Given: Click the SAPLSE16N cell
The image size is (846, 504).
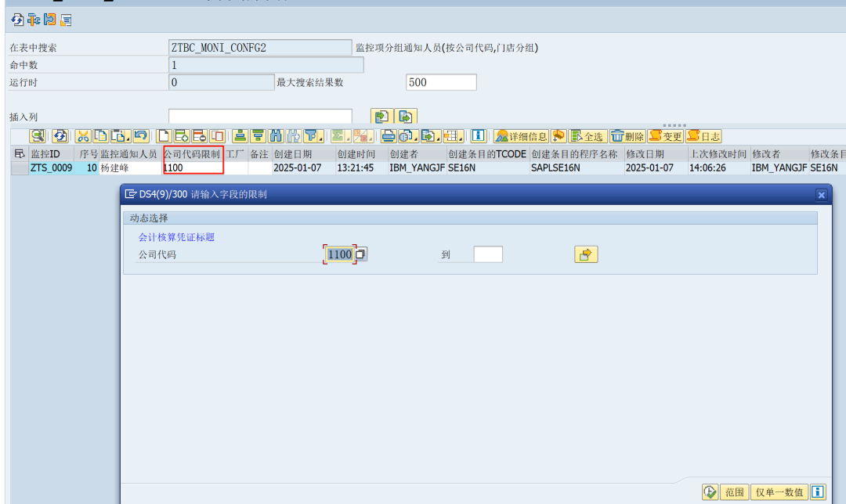Looking at the screenshot, I should tap(577, 168).
